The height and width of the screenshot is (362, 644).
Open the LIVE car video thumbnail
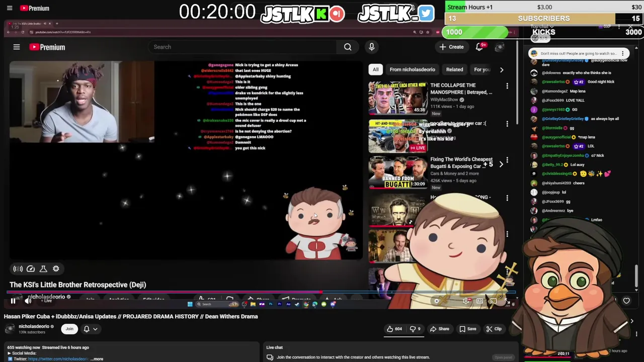coord(397,136)
